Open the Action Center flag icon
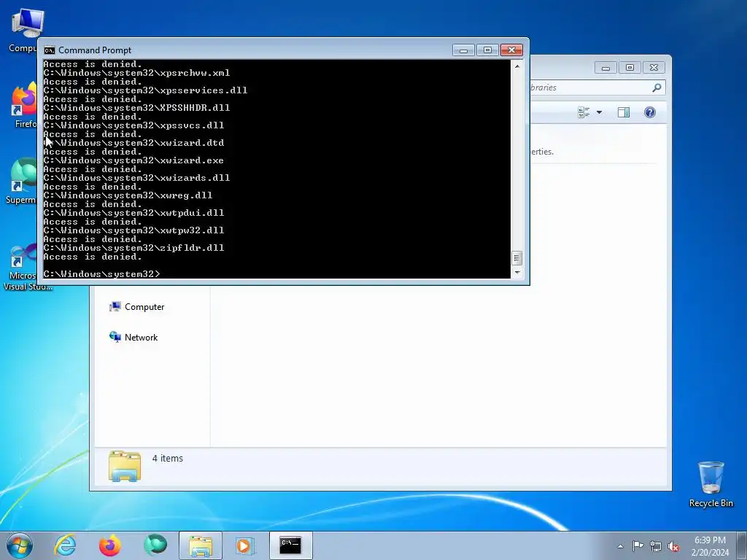 (x=638, y=546)
